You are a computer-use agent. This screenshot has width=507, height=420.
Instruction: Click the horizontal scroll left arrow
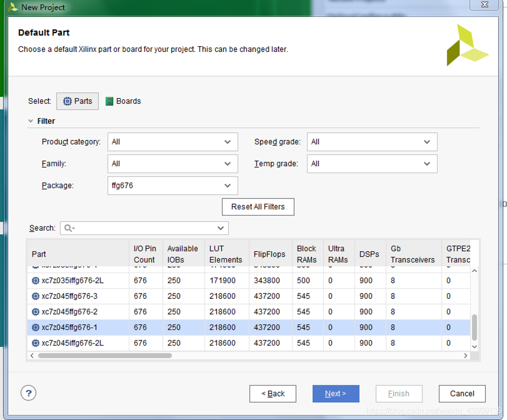(x=31, y=355)
